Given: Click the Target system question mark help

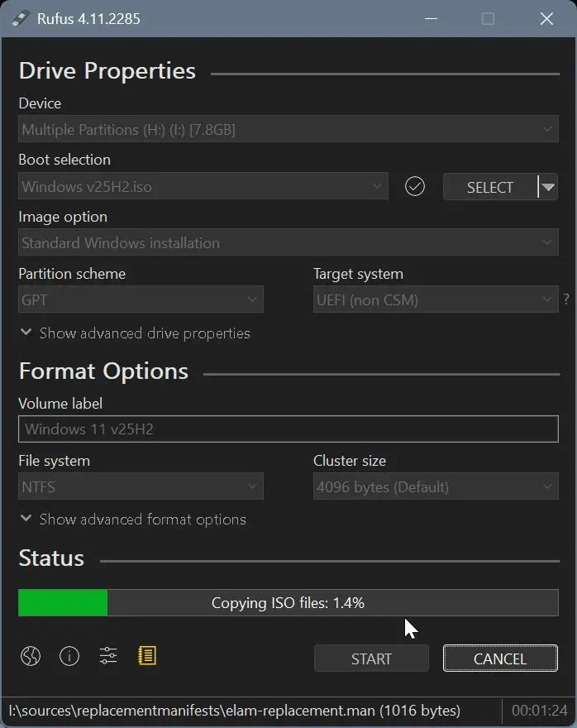Looking at the screenshot, I should click(x=566, y=300).
